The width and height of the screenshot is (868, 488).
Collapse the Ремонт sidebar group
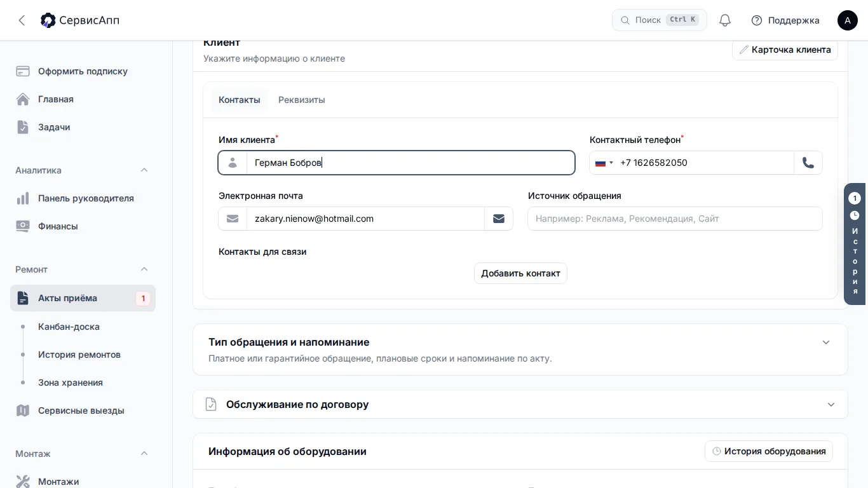click(x=144, y=269)
